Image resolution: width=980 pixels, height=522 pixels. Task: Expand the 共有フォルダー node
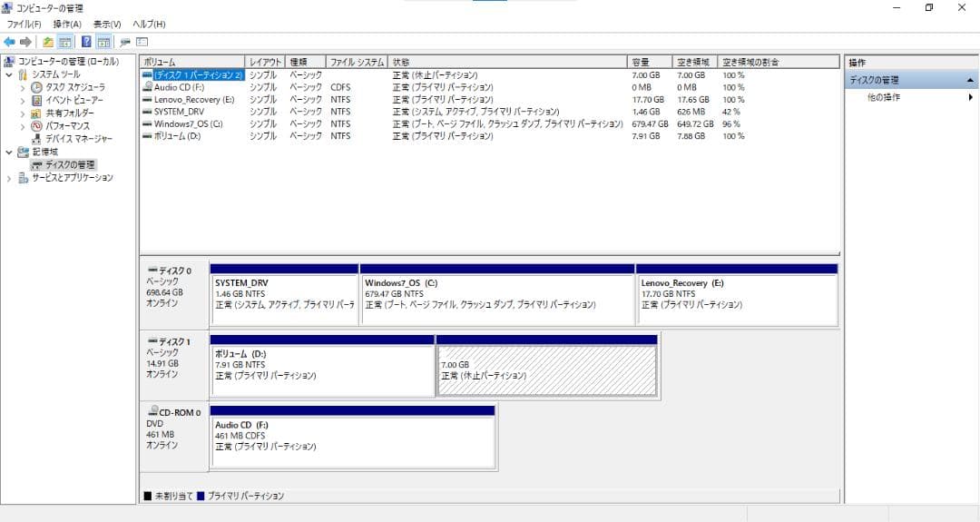[x=23, y=113]
